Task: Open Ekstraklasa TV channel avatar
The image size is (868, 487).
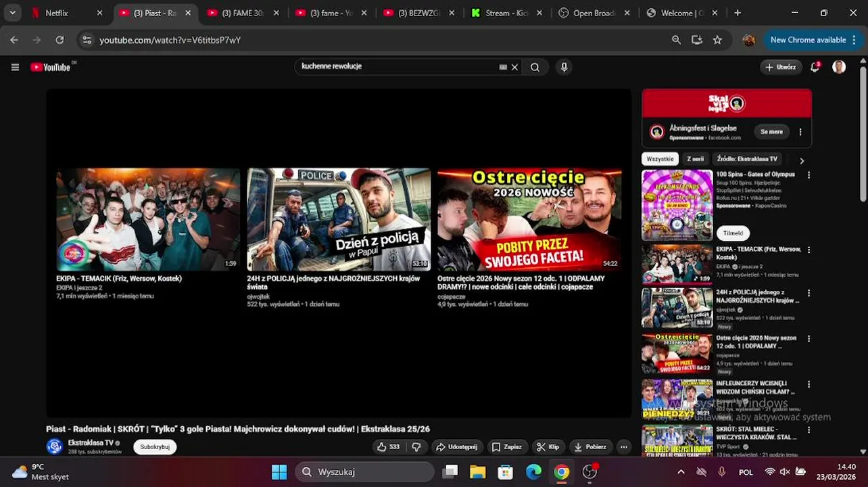Action: [55, 446]
